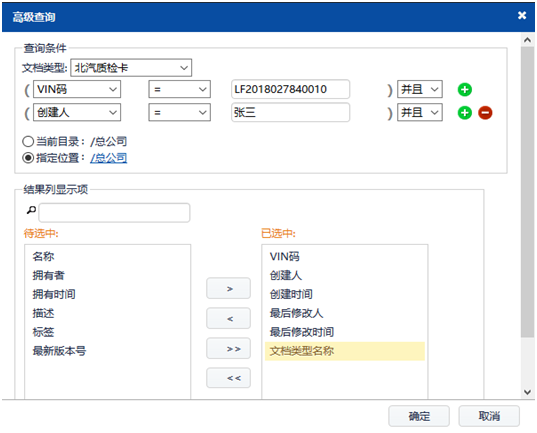The width and height of the screenshot is (537, 433).
Task: Open the /总公司 location link
Action: click(x=109, y=158)
